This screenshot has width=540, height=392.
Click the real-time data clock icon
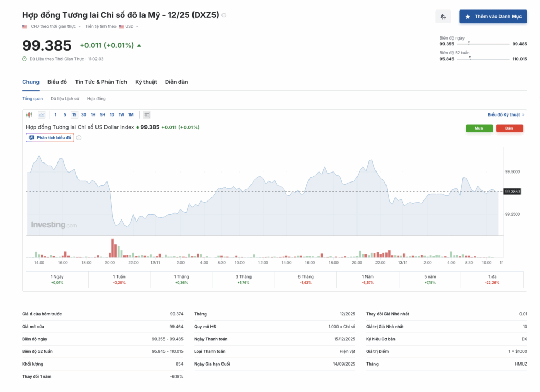click(x=25, y=59)
